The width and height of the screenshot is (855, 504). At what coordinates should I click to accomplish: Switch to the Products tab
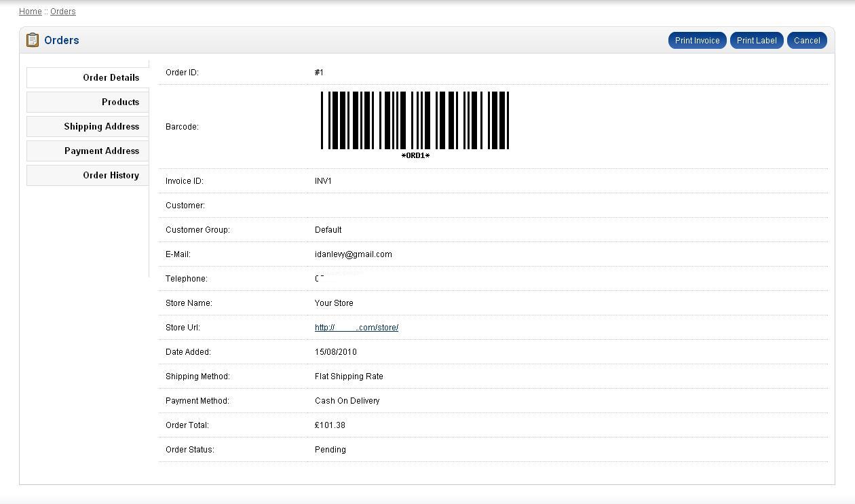pos(88,102)
